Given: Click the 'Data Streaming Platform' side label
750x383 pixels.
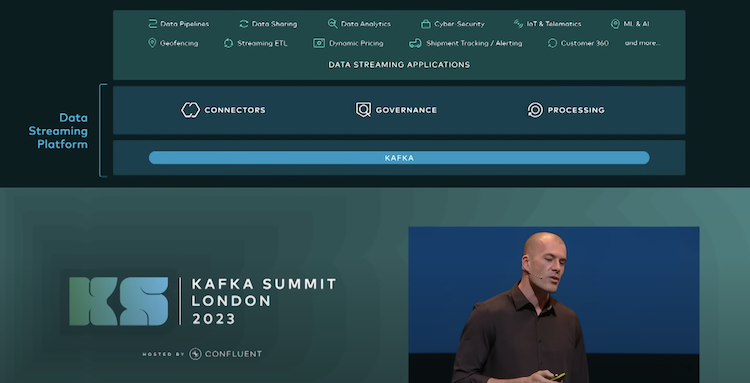Looking at the screenshot, I should (x=58, y=131).
